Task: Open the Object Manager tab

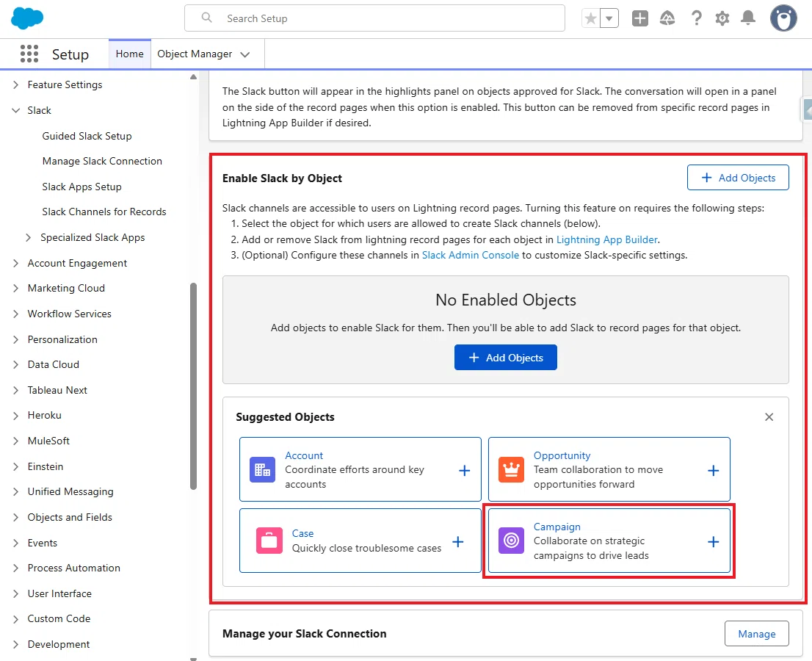Action: click(x=195, y=54)
